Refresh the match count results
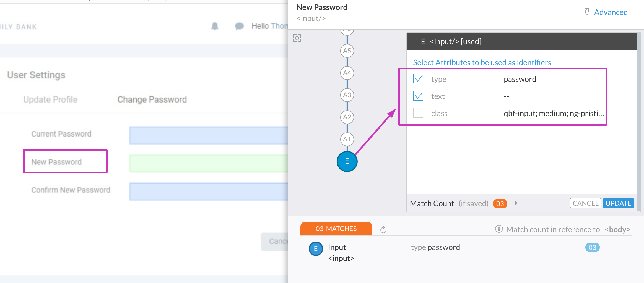Image resolution: width=644 pixels, height=283 pixels. click(x=383, y=229)
